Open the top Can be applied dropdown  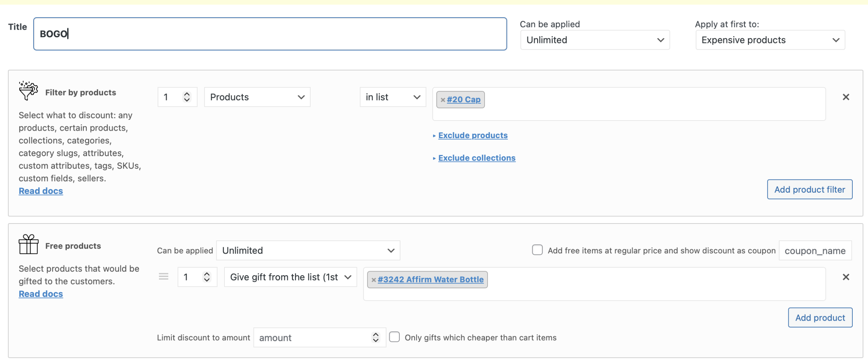(x=595, y=40)
